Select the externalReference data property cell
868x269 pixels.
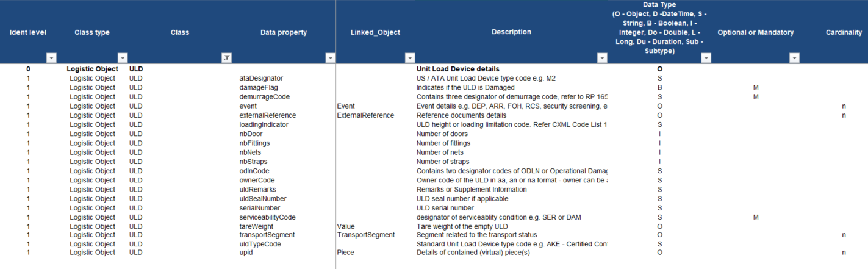[268, 115]
